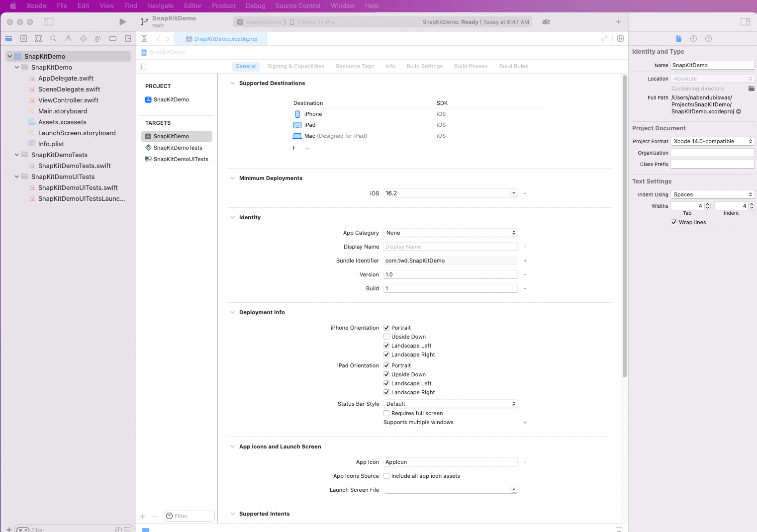
Task: Open the Indent Using dropdown
Action: (x=712, y=194)
